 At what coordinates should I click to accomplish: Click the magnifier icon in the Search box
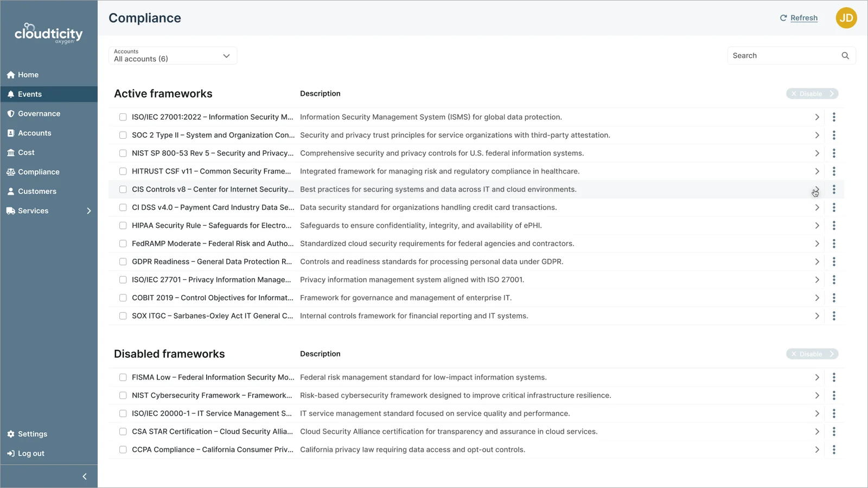click(x=845, y=56)
